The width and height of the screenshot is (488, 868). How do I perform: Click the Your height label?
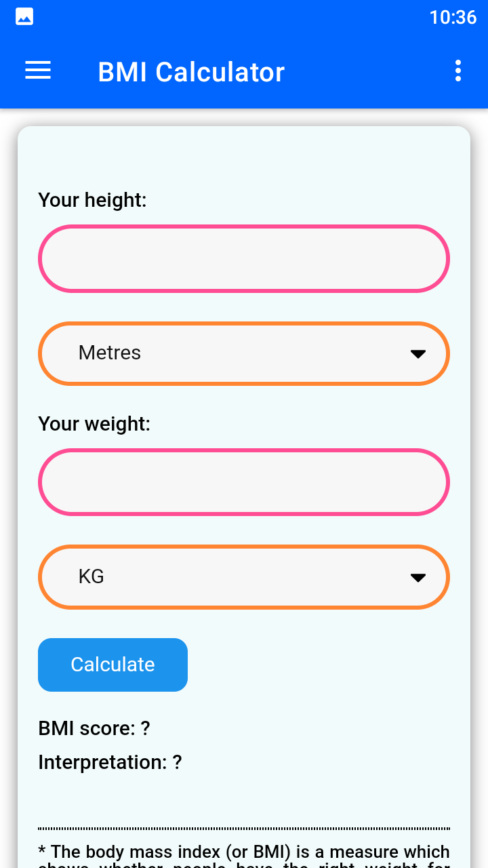point(92,200)
